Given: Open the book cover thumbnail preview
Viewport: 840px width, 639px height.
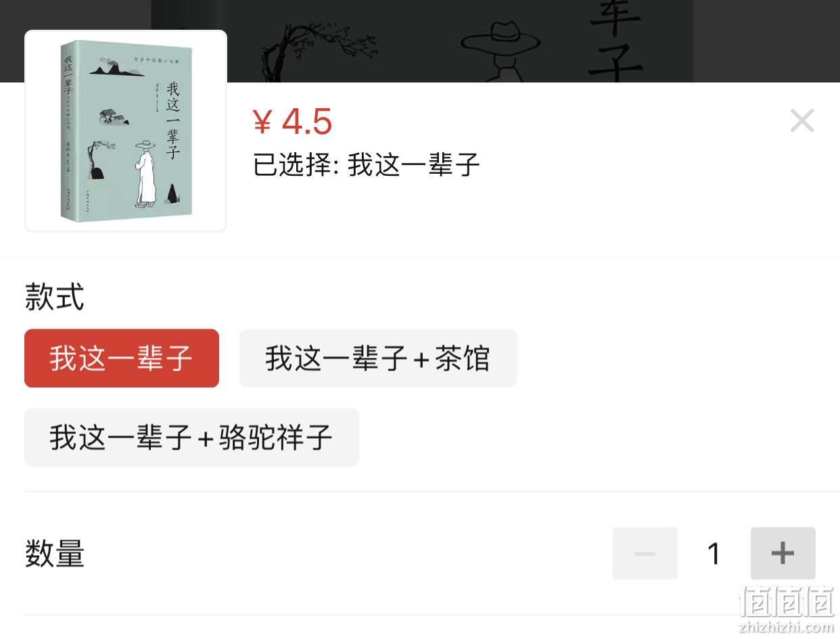Looking at the screenshot, I should coord(126,131).
